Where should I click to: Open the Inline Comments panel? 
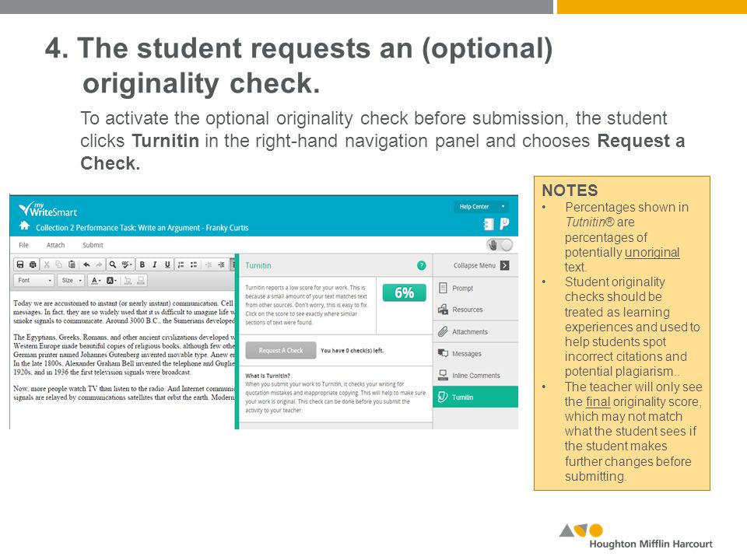[x=475, y=375]
